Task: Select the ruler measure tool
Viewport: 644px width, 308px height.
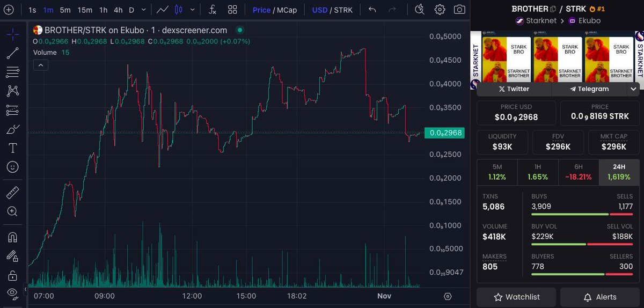Action: click(x=13, y=192)
